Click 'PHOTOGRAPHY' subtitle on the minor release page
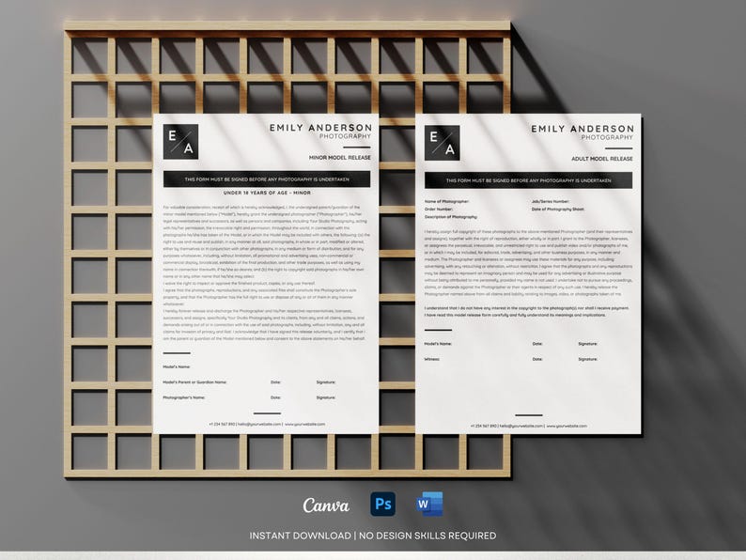The width and height of the screenshot is (746, 560). (345, 136)
